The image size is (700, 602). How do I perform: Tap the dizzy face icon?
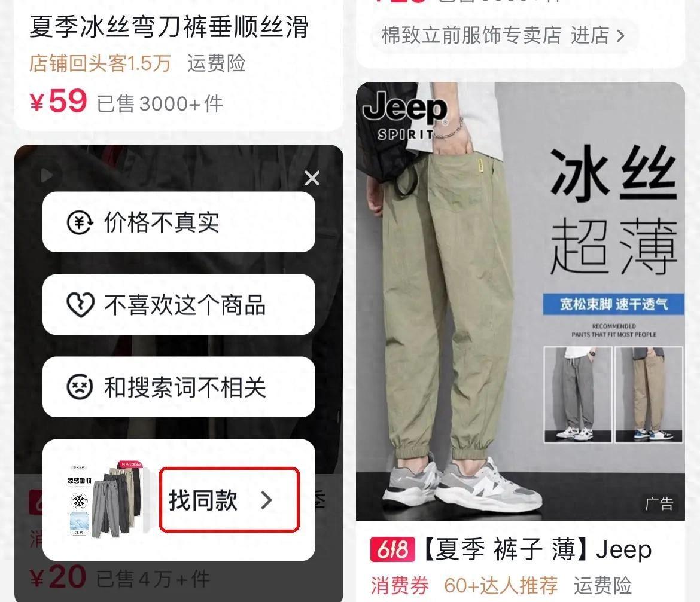click(x=80, y=387)
